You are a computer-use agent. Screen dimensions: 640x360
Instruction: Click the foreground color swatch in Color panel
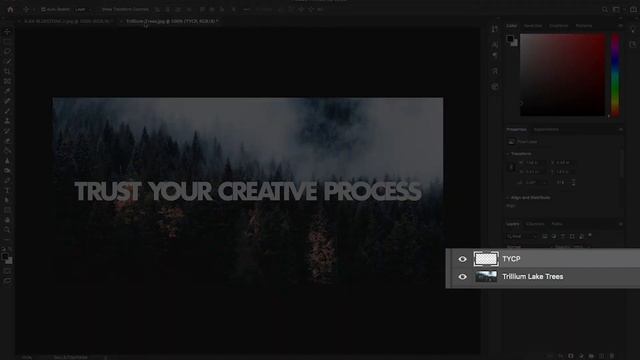pyautogui.click(x=510, y=39)
